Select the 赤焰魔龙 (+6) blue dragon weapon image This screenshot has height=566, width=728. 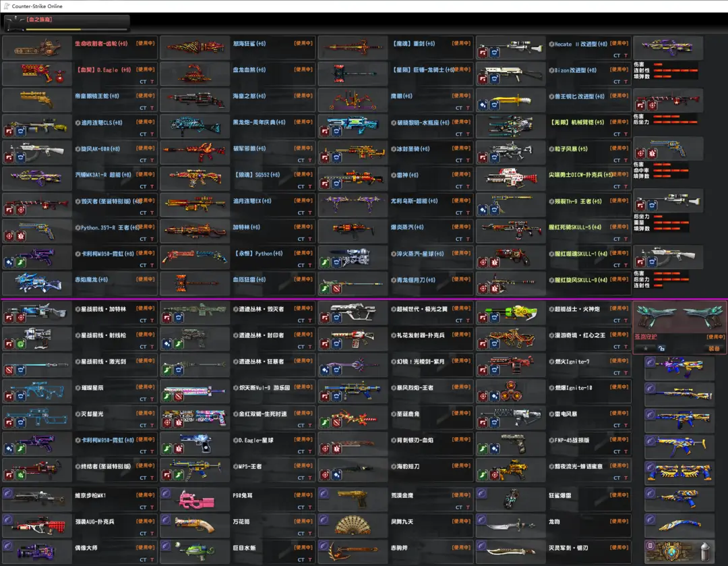(x=37, y=283)
